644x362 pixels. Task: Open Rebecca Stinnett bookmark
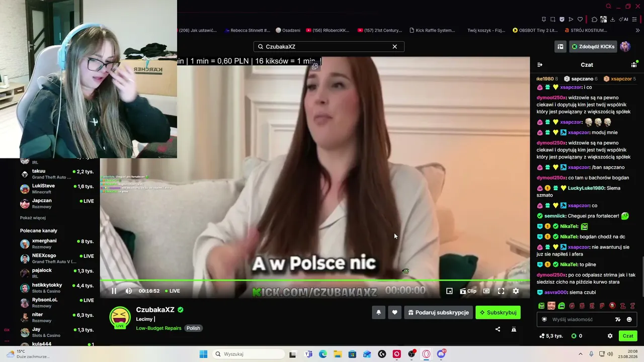pos(248,30)
